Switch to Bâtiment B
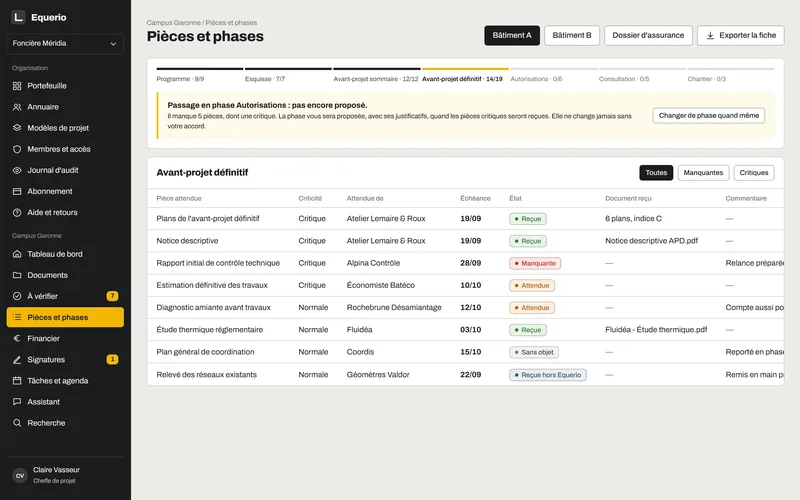Screen dimensions: 800x500 (572, 35)
